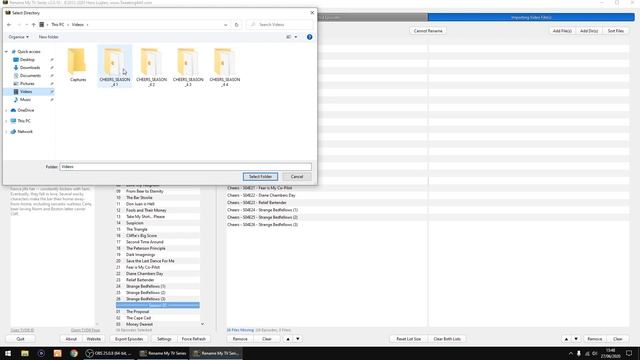Click the Sort Files button

[616, 31]
